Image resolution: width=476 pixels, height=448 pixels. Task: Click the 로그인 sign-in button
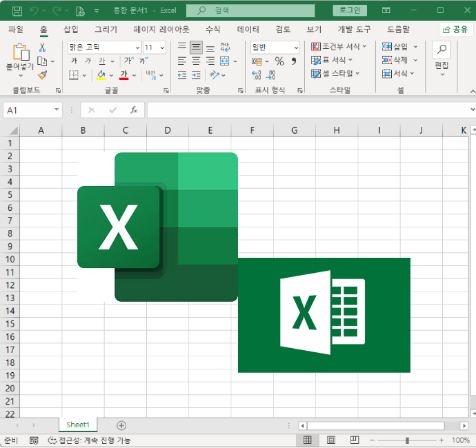click(350, 10)
